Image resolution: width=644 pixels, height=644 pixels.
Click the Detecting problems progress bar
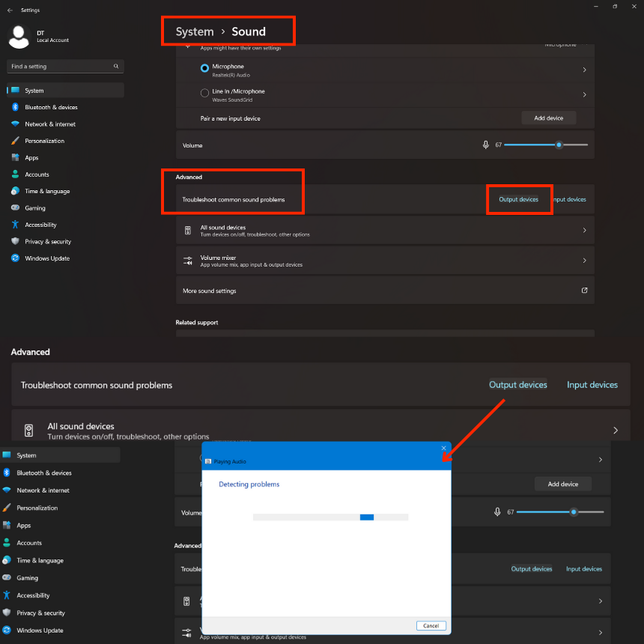[x=331, y=517]
